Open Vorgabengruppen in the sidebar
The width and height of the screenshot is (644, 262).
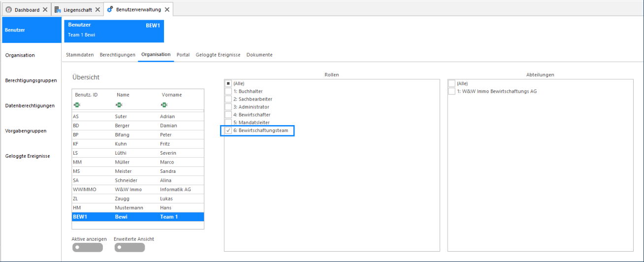click(32, 131)
